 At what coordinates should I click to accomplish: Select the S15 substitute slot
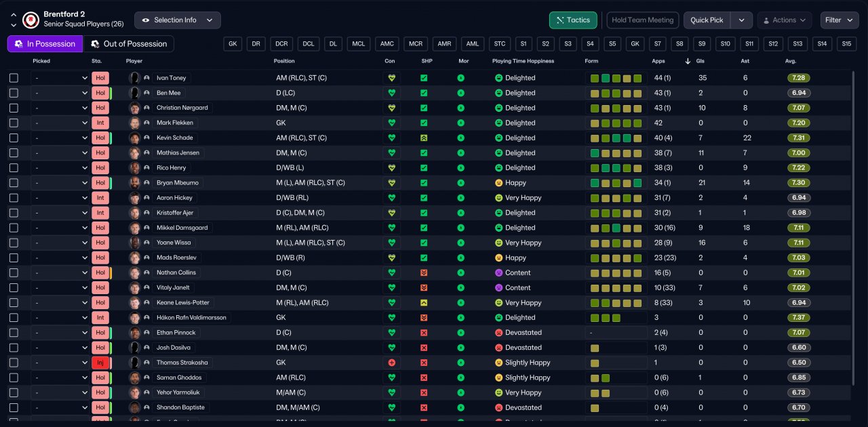[x=846, y=43]
